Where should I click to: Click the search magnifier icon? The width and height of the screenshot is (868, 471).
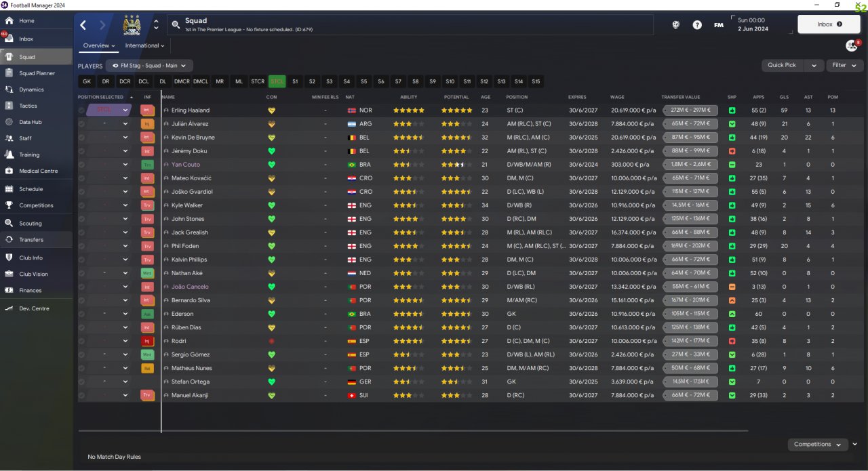176,25
